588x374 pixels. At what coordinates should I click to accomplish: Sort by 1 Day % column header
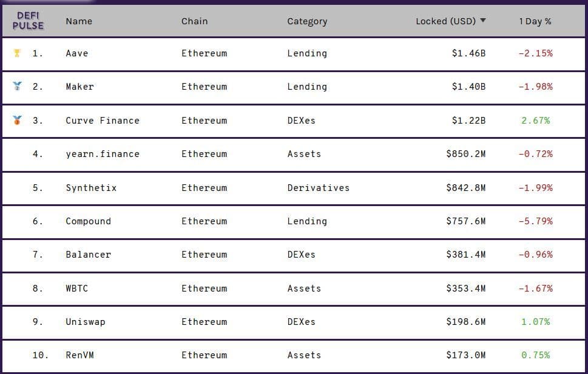(x=535, y=21)
